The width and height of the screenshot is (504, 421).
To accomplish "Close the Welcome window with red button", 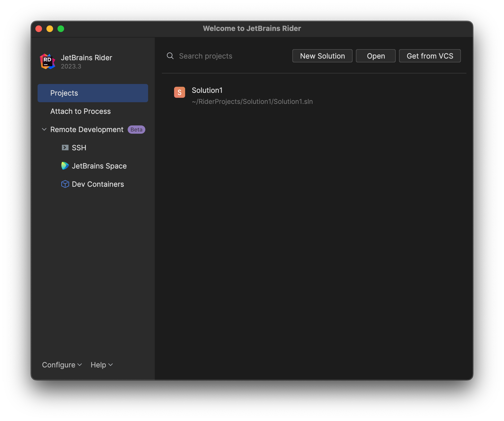I will click(39, 29).
